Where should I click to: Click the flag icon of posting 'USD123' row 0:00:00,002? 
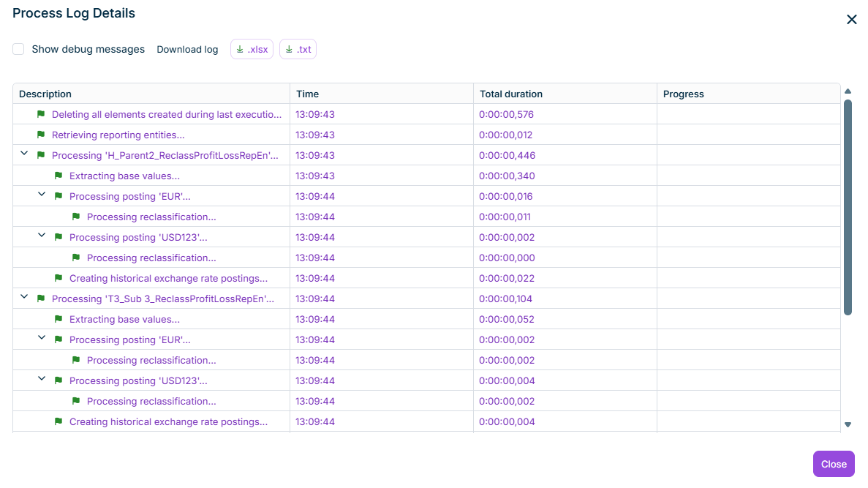click(x=59, y=237)
